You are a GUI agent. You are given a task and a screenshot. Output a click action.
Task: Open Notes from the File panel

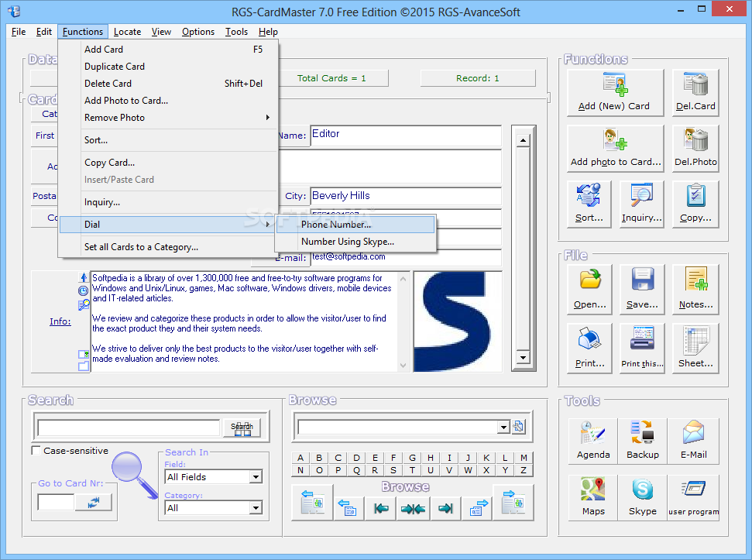click(x=696, y=289)
